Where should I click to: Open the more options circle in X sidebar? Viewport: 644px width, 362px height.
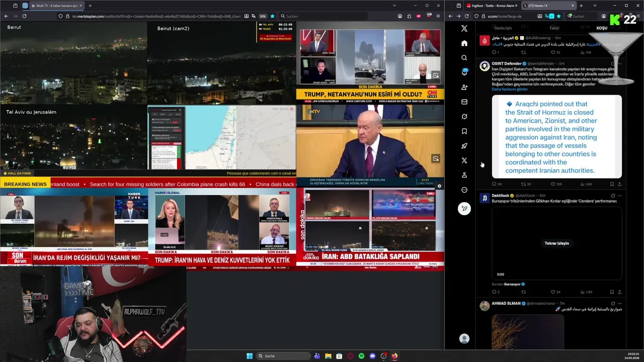464,190
